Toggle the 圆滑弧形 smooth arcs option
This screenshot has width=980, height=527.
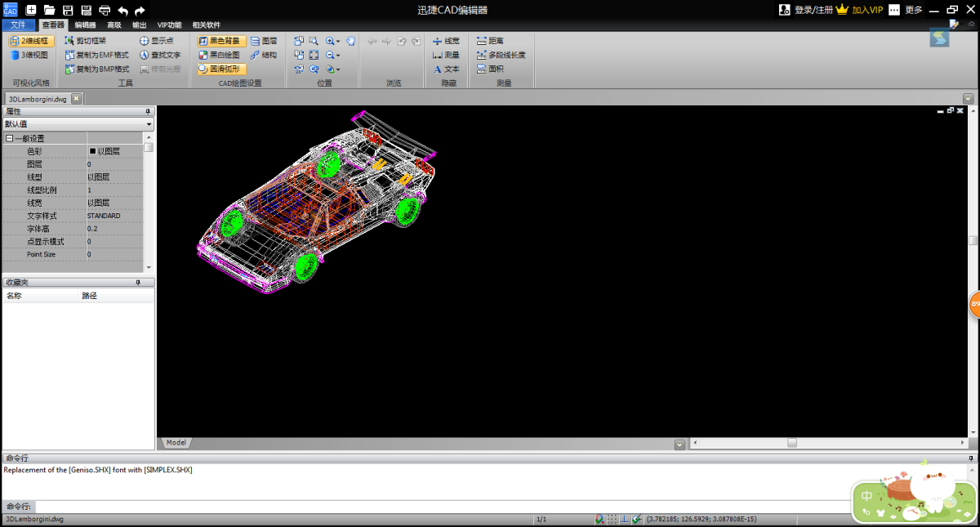point(220,69)
